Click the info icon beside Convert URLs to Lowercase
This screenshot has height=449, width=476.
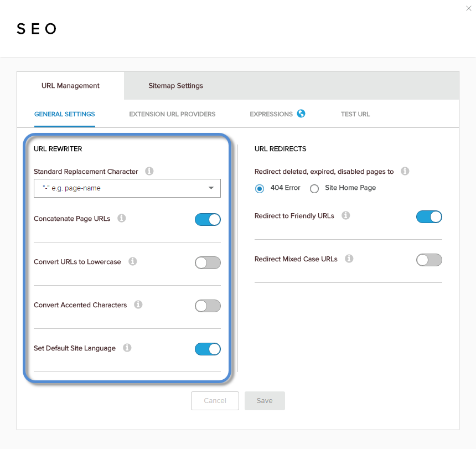click(x=132, y=261)
